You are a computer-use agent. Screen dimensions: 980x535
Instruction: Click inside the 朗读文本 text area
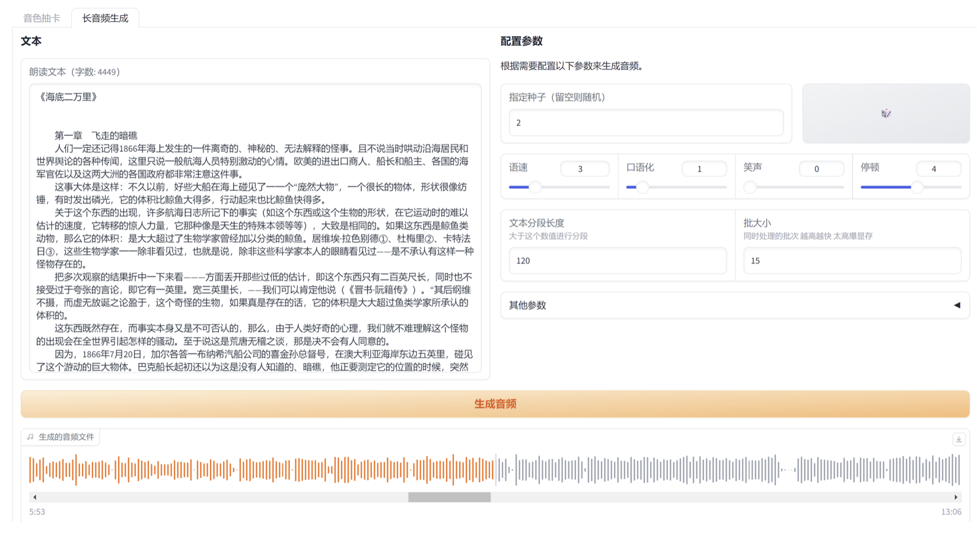[x=255, y=228]
